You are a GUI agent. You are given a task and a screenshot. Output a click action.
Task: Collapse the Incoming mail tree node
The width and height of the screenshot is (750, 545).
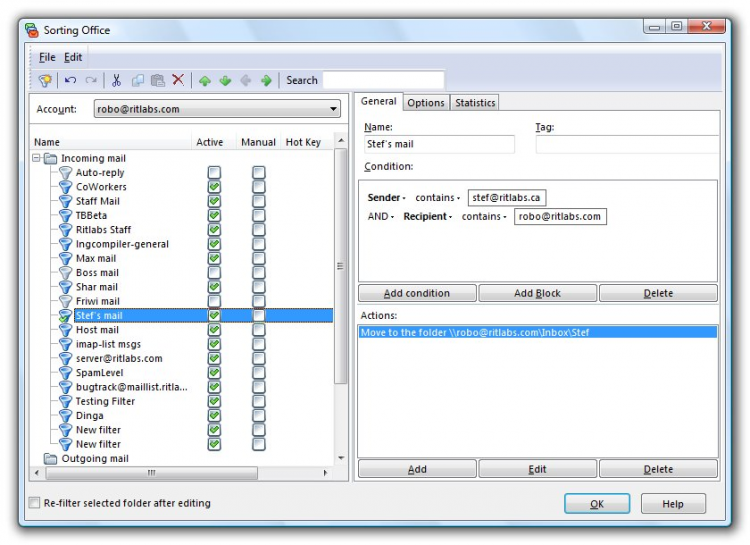pos(36,157)
